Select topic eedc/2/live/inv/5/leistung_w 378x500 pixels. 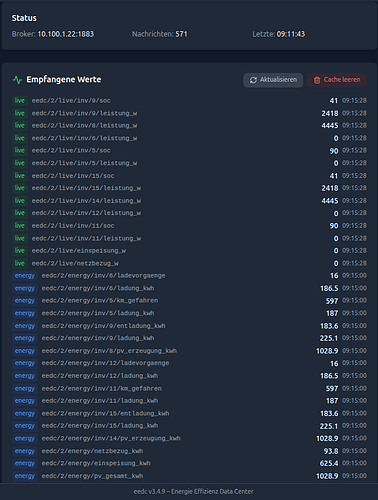point(84,163)
